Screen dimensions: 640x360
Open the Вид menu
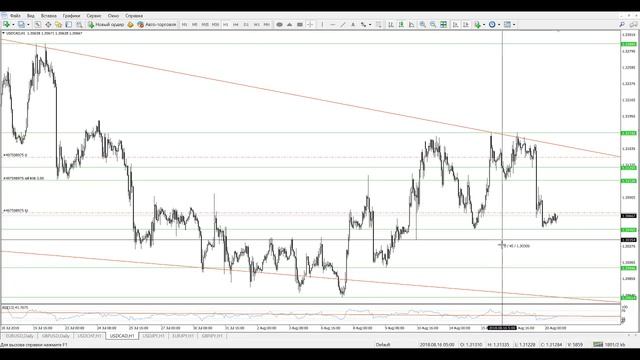click(x=31, y=16)
